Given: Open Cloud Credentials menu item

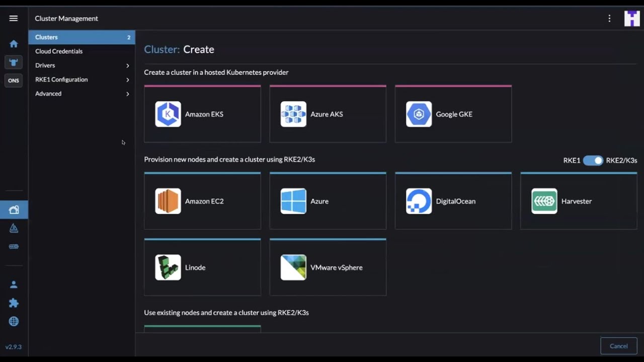Looking at the screenshot, I should (x=82, y=51).
